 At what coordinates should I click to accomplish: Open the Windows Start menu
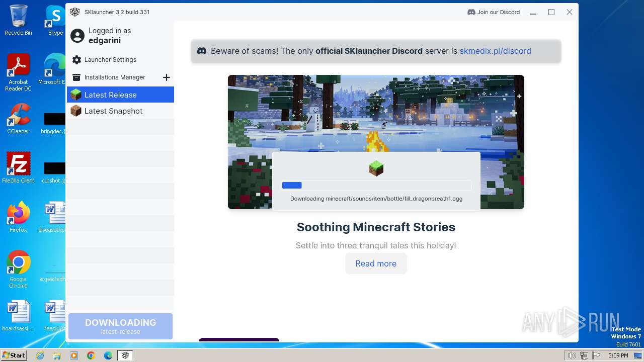tap(14, 355)
